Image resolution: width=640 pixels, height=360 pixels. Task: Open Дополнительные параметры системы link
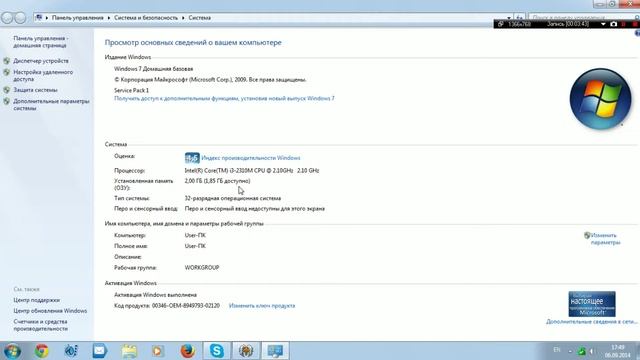coord(51,104)
